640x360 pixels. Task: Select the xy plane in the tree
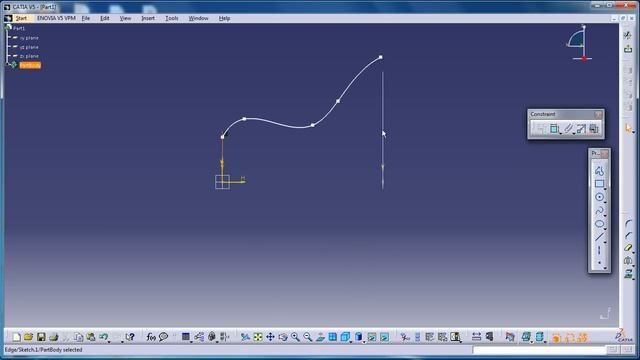click(x=29, y=38)
